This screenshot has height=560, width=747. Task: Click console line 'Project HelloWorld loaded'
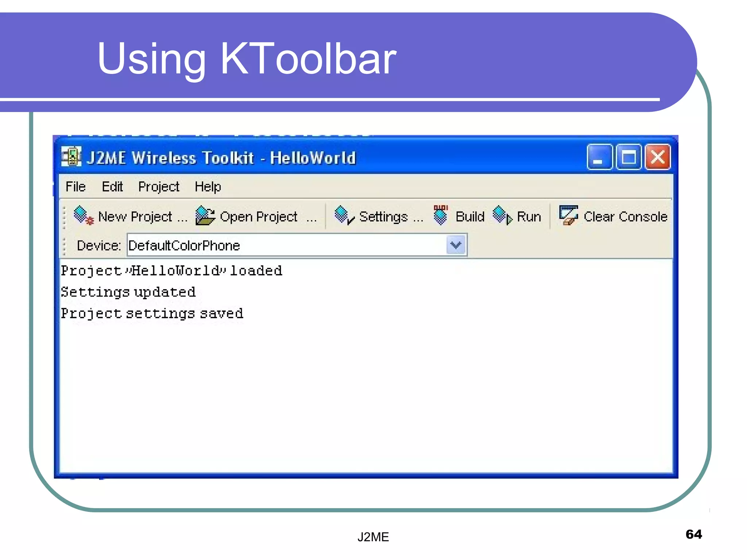pyautogui.click(x=171, y=271)
